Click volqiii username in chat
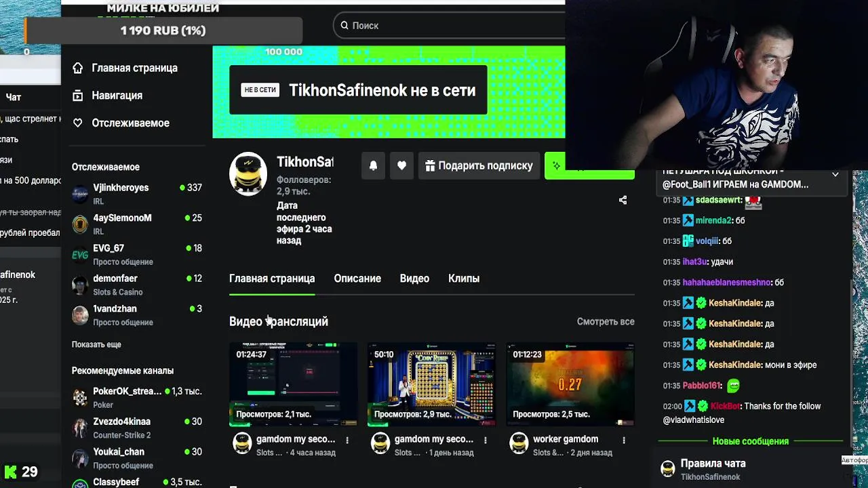The image size is (868, 488). (707, 241)
